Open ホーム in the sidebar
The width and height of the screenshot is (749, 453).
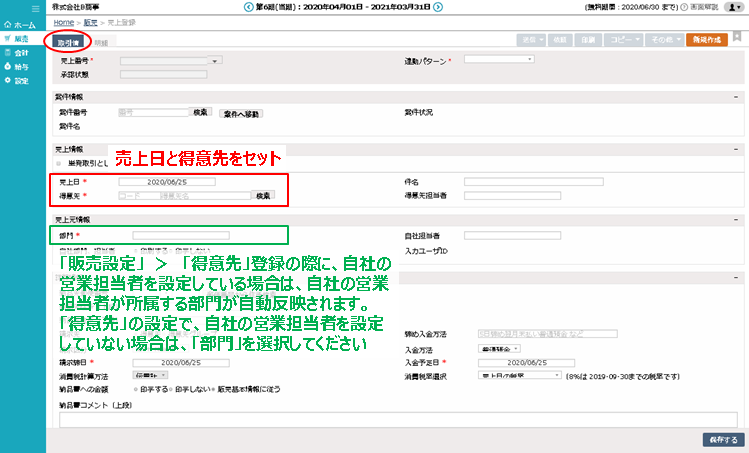click(x=20, y=25)
